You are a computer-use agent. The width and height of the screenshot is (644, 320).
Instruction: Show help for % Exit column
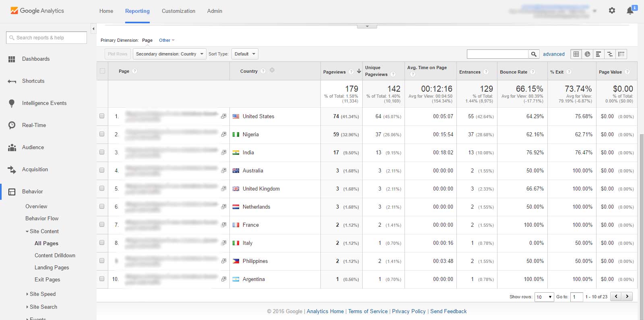569,72
